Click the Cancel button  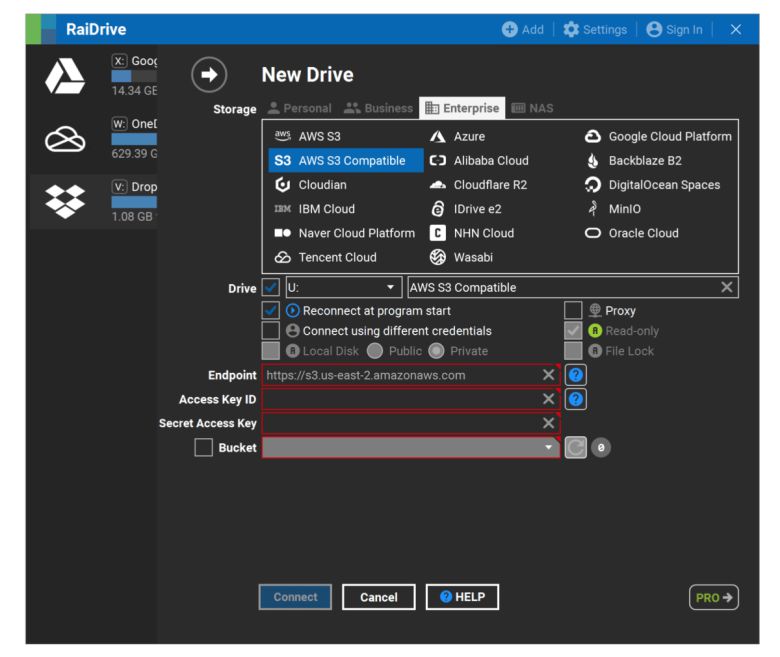[x=378, y=597]
